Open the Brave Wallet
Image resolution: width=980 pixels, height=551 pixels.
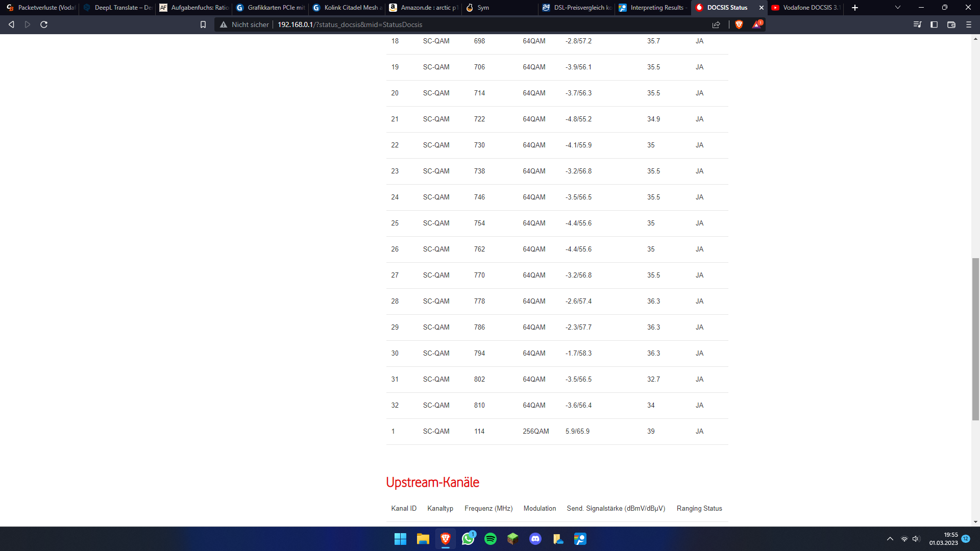[951, 24]
